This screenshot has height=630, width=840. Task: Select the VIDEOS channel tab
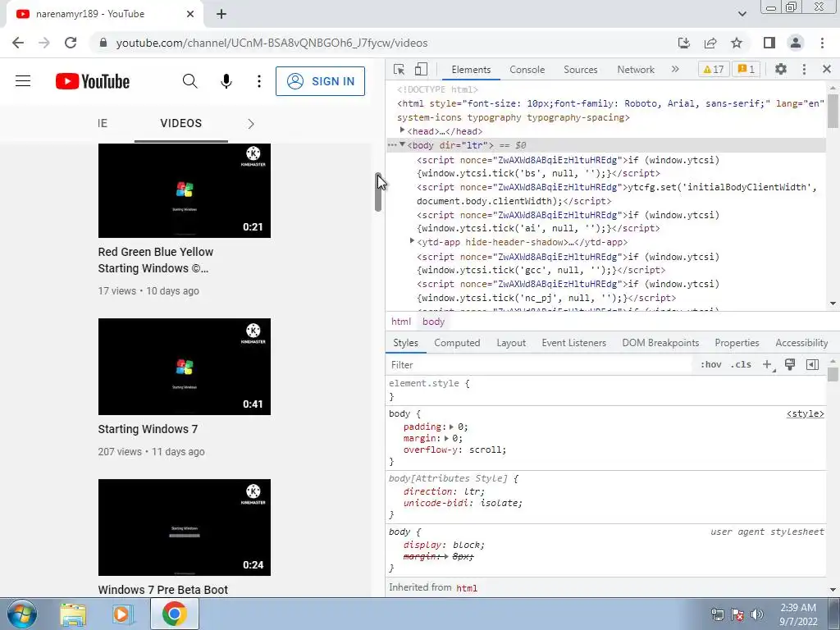coord(181,123)
